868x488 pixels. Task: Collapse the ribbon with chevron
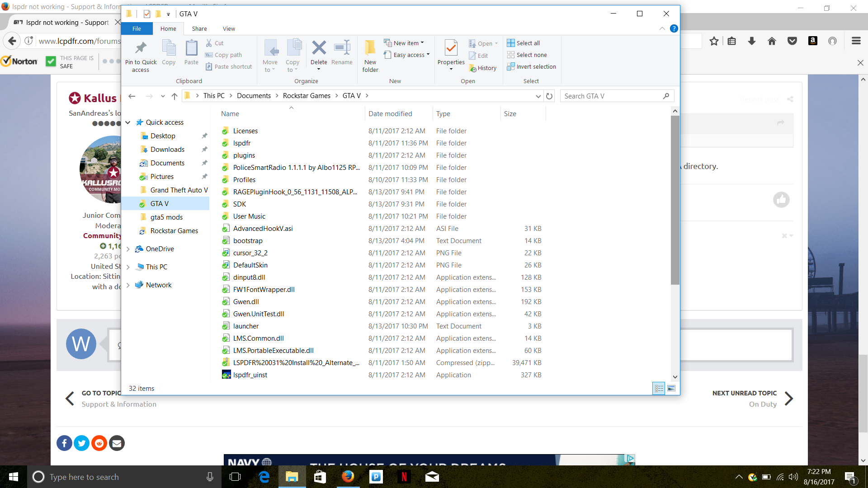tap(662, 28)
